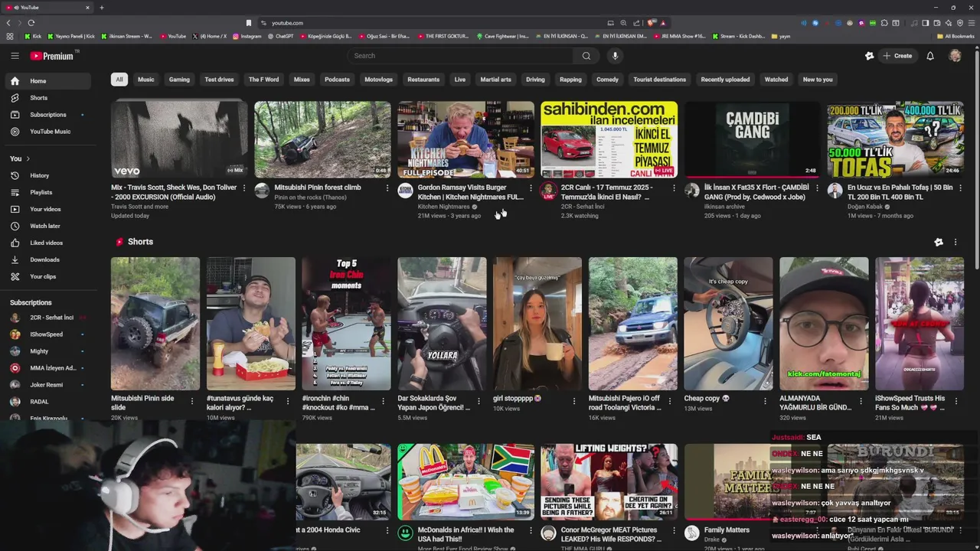
Task: Click the Kitchen Nightmares channel name
Action: click(x=443, y=207)
